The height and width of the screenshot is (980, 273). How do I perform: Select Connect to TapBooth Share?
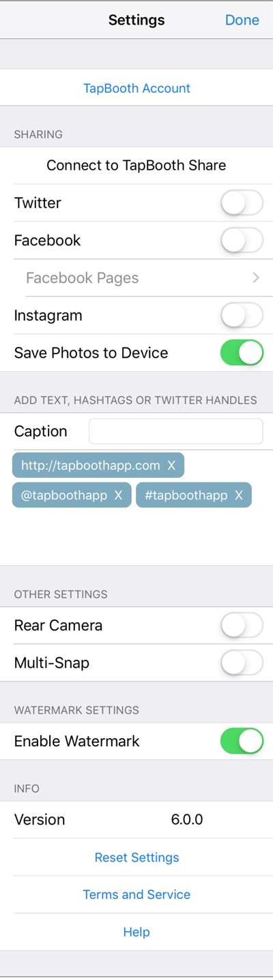coord(136,166)
